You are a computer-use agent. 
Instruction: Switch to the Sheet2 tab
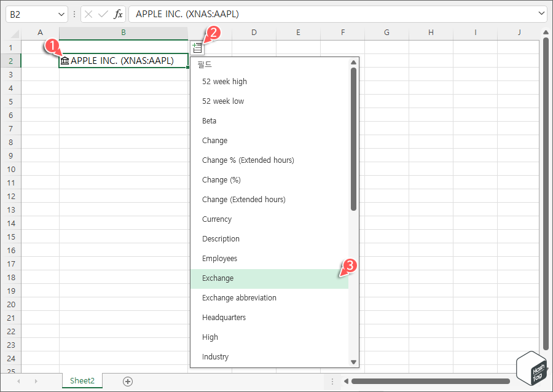[82, 381]
